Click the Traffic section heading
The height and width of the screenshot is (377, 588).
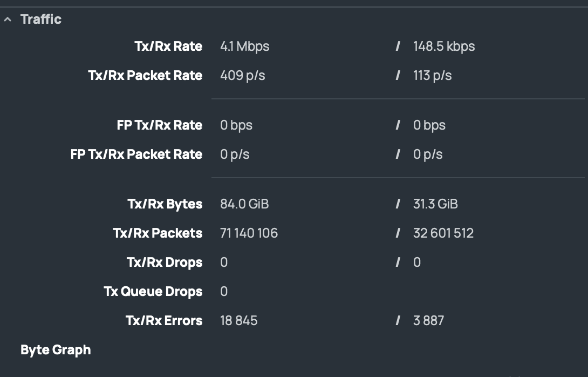click(x=41, y=19)
